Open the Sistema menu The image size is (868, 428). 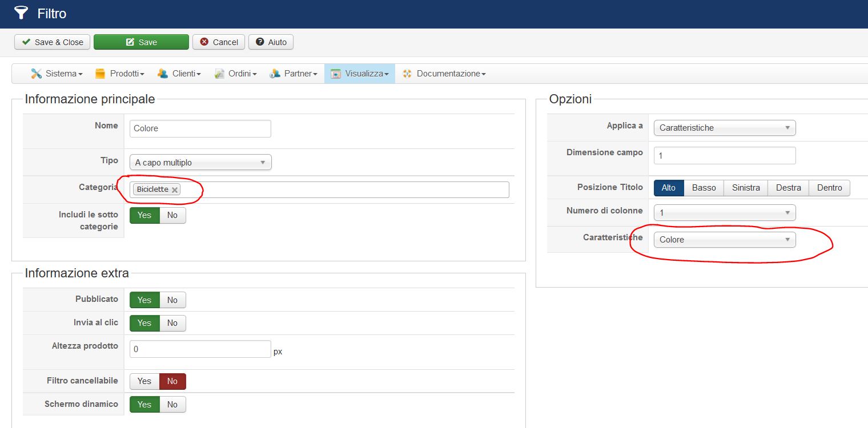coord(57,74)
